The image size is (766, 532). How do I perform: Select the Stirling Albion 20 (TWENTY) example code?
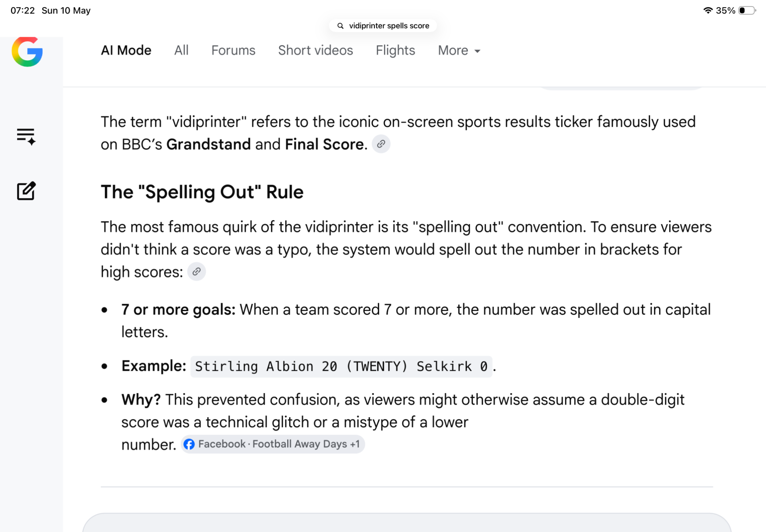click(341, 367)
